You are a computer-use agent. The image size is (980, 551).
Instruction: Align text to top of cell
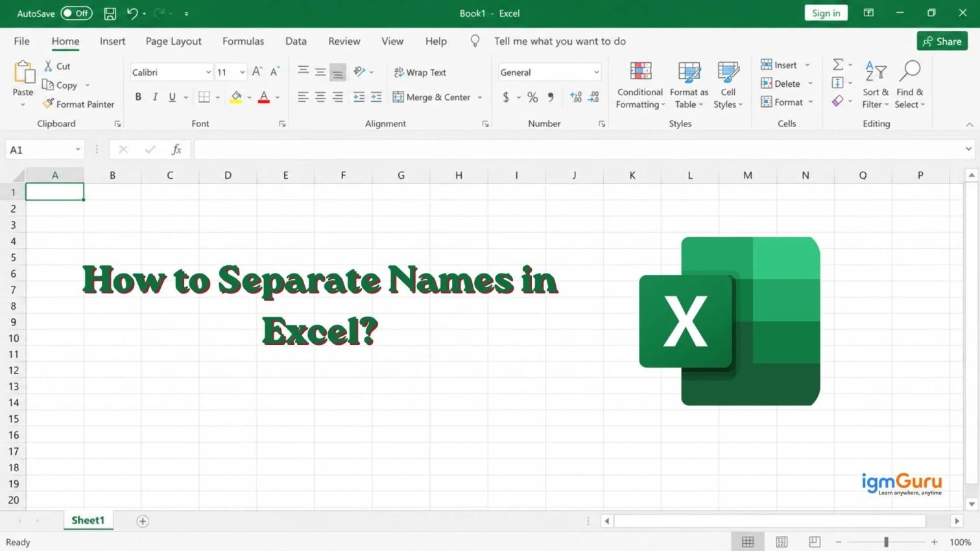tap(303, 71)
